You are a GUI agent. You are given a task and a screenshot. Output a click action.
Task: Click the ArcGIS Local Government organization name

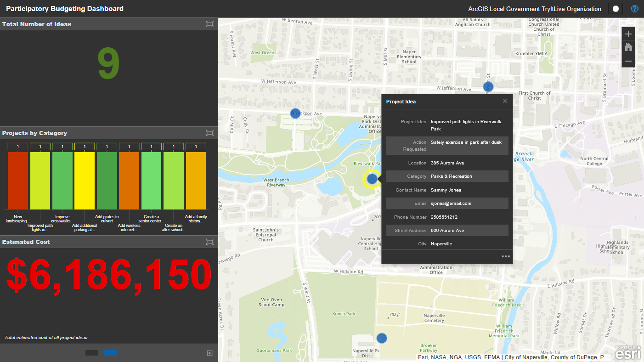[534, 8]
